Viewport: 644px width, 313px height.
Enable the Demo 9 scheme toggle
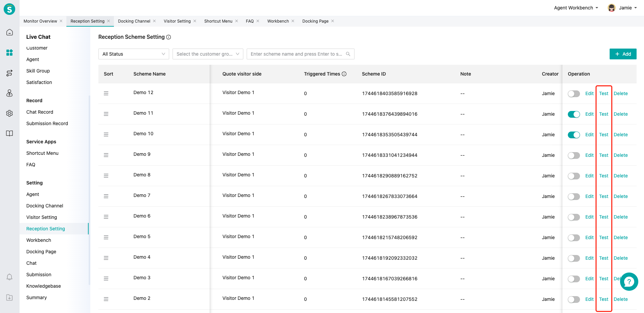(574, 155)
